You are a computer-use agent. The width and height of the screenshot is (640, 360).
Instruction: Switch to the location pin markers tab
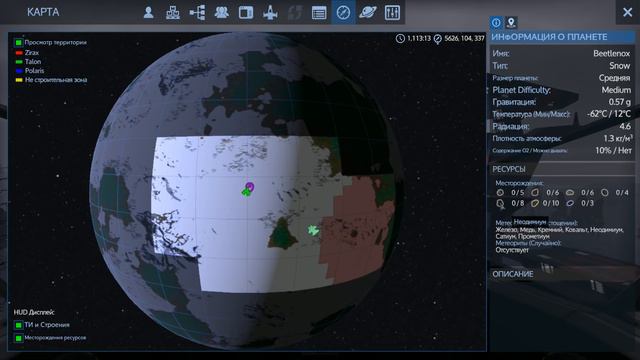click(x=511, y=22)
